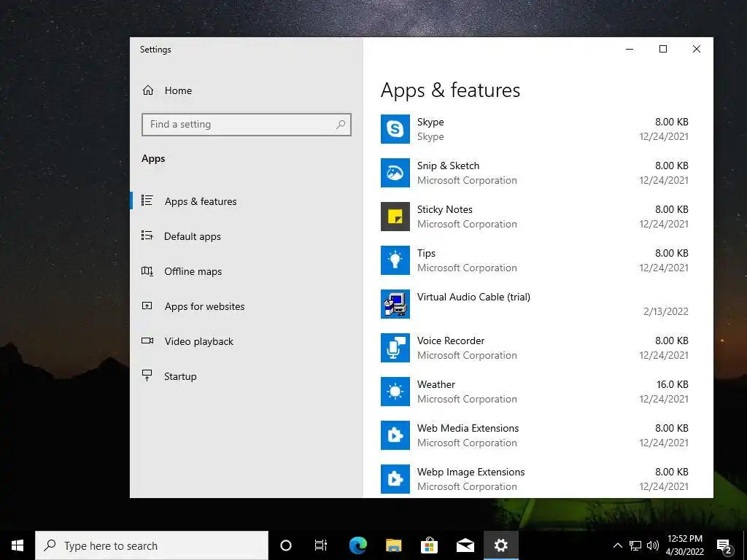Select Virtual Audio Cable (trial) entry

pyautogui.click(x=473, y=297)
